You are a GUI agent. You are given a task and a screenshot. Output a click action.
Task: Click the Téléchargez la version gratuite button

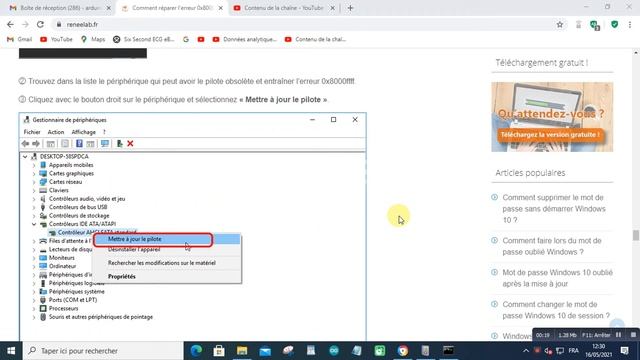coord(550,135)
